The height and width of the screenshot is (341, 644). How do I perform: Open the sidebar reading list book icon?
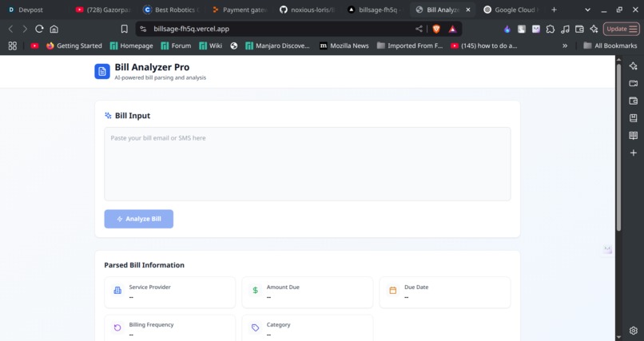click(634, 136)
